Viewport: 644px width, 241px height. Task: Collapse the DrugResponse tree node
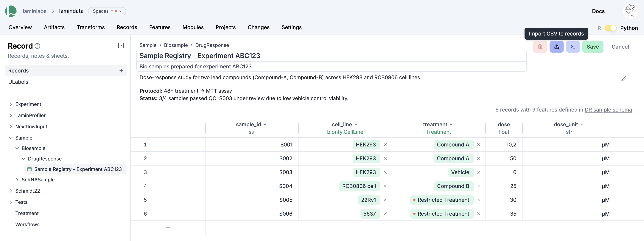(x=24, y=159)
